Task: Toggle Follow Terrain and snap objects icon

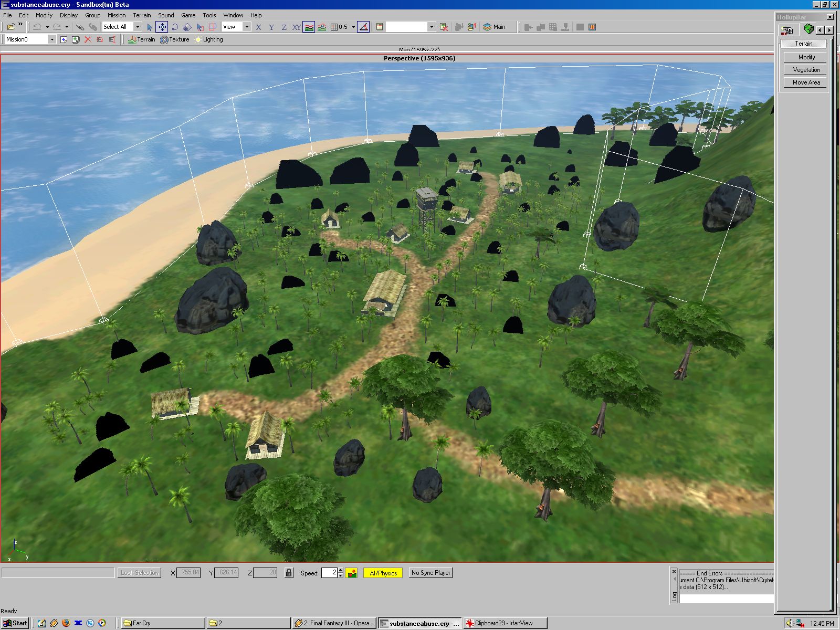Action: click(x=322, y=27)
